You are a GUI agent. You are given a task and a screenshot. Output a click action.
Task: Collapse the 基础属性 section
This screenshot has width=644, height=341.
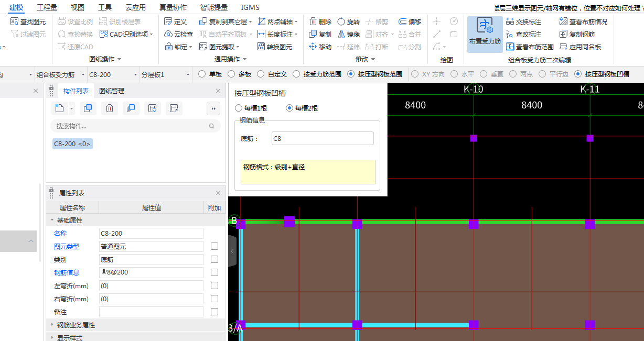pos(52,221)
